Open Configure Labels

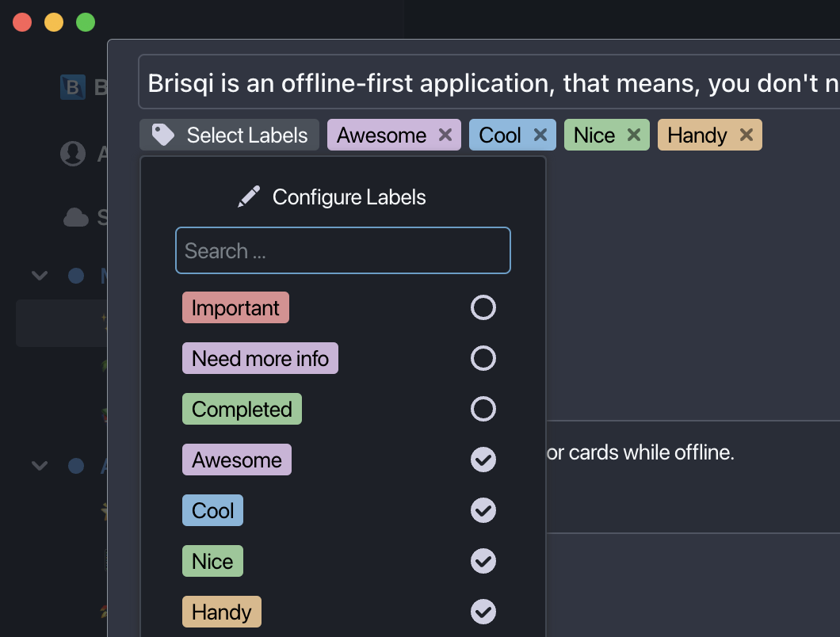click(x=332, y=197)
